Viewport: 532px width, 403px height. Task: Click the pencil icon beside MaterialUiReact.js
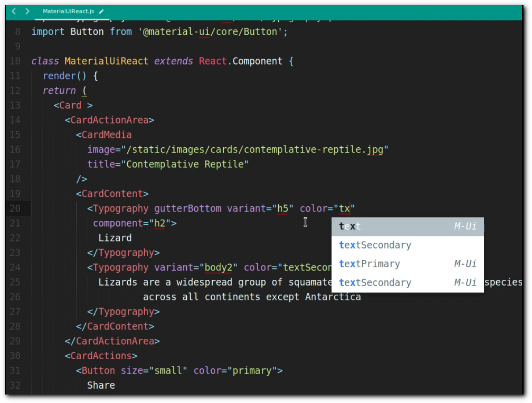click(101, 12)
